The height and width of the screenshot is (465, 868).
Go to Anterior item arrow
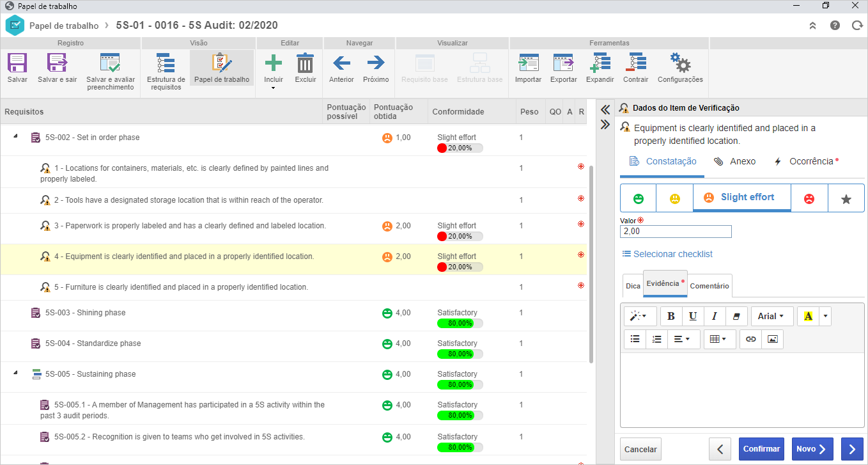(341, 63)
